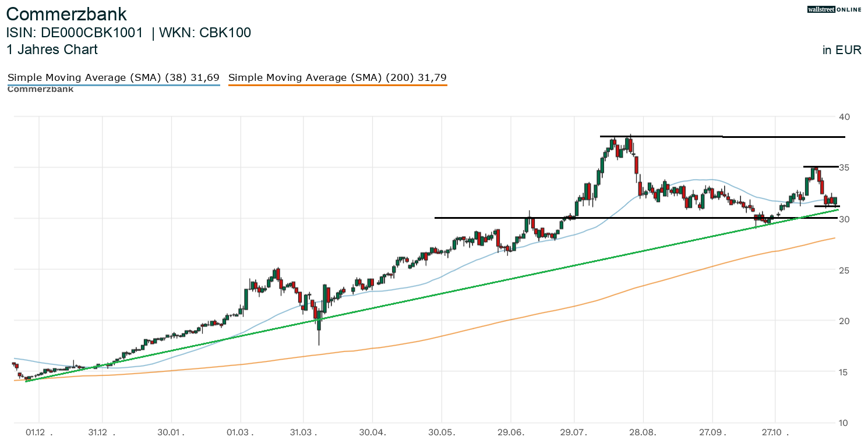Click the date axis label 28.08.
Image resolution: width=868 pixels, height=437 pixels.
643,432
